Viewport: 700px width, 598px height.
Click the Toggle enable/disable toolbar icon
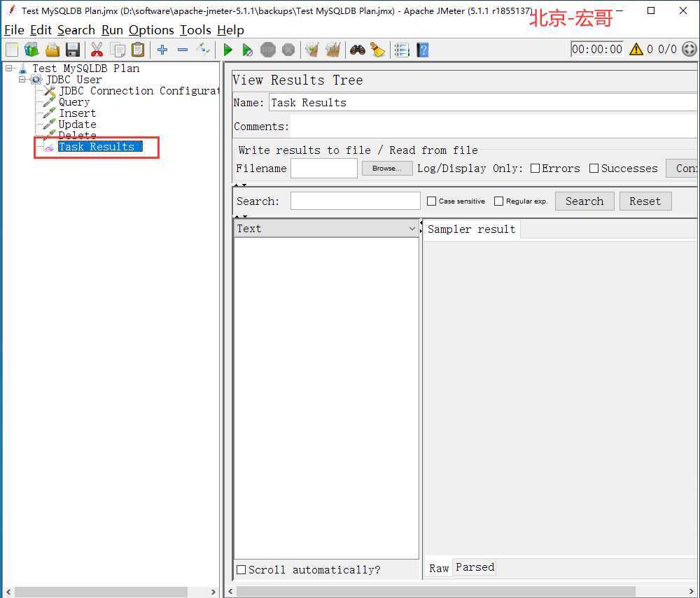click(203, 48)
